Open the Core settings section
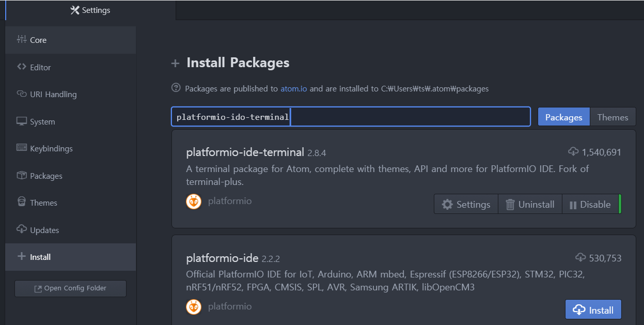644x325 pixels. (38, 40)
